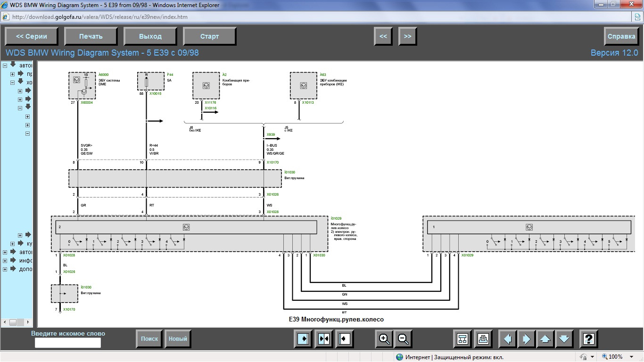The width and height of the screenshot is (644, 362).
Task: Click the 'Версия 12.0' version text
Action: click(614, 53)
